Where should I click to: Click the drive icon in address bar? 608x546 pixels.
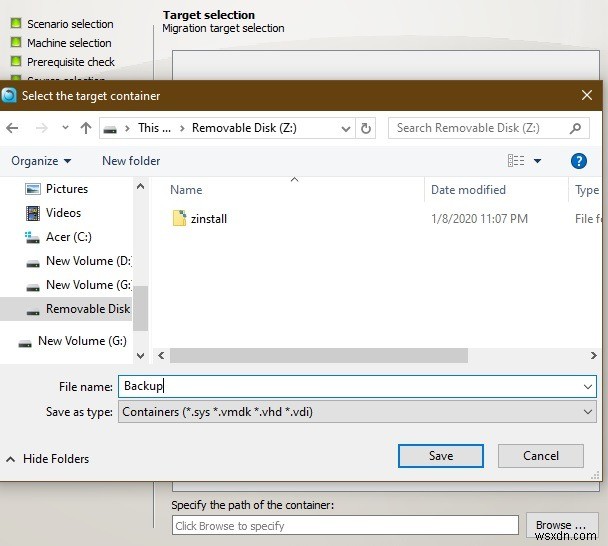pyautogui.click(x=110, y=129)
